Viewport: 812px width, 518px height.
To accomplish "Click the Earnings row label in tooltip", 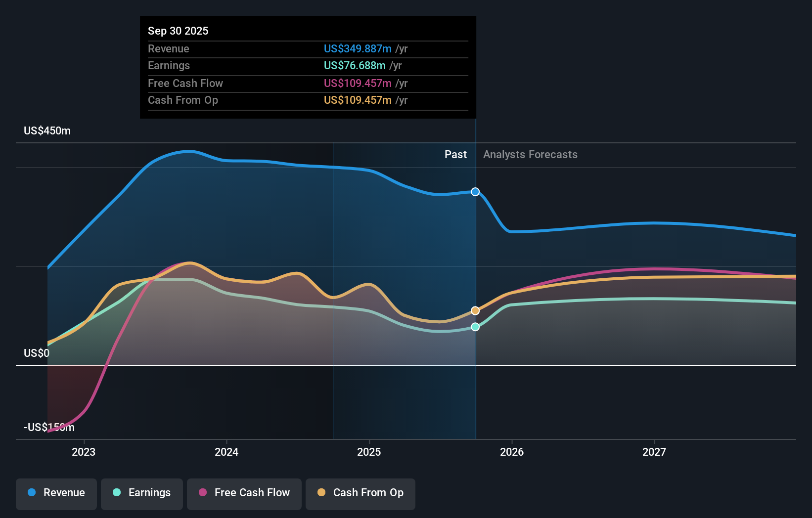I will pos(169,65).
